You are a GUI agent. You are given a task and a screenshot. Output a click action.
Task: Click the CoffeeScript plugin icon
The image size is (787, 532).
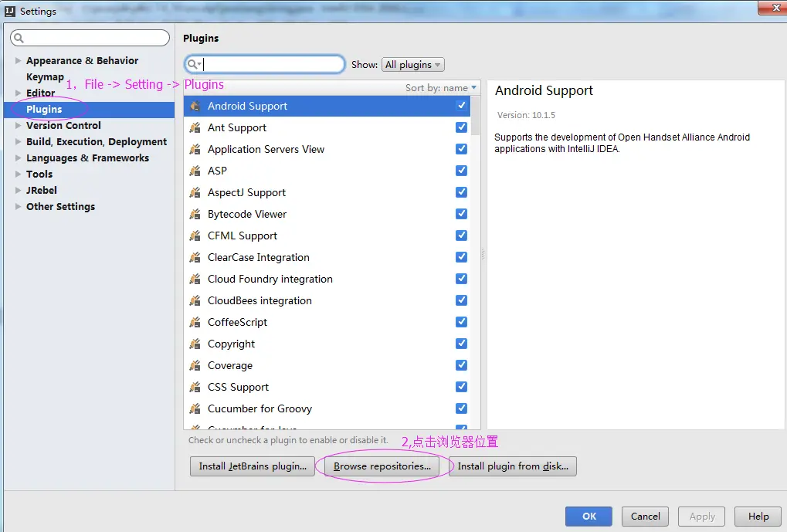[195, 322]
